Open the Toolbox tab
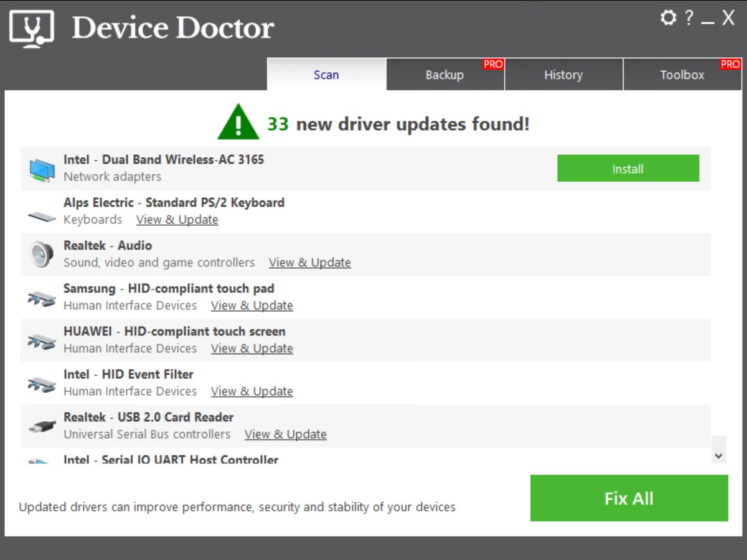 point(682,75)
